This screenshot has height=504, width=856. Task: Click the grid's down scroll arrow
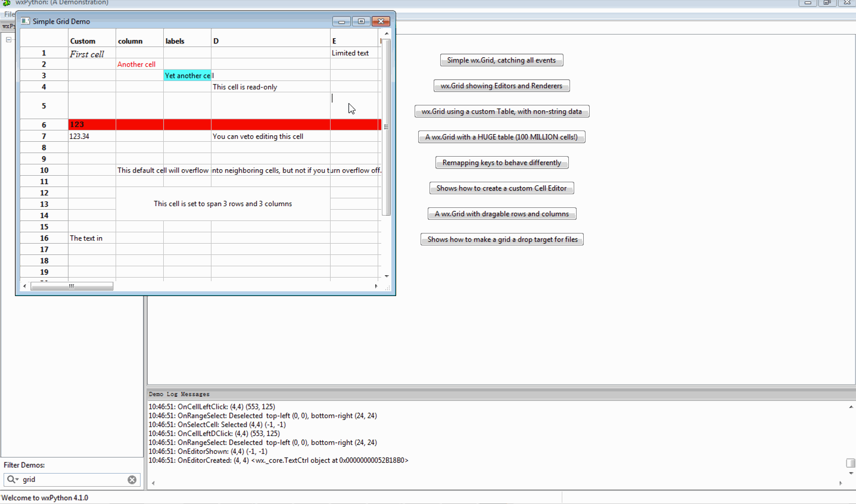pyautogui.click(x=387, y=276)
